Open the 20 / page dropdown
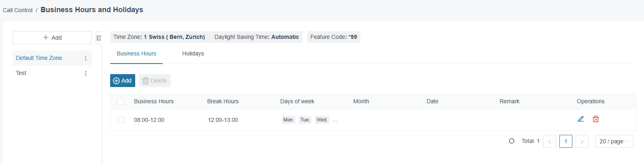The width and height of the screenshot is (644, 164). pos(614,141)
